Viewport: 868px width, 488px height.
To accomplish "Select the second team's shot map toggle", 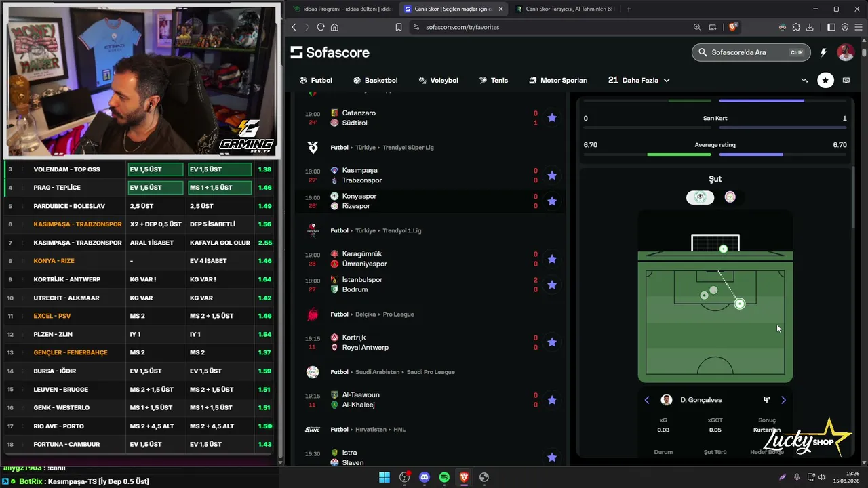I will (730, 197).
